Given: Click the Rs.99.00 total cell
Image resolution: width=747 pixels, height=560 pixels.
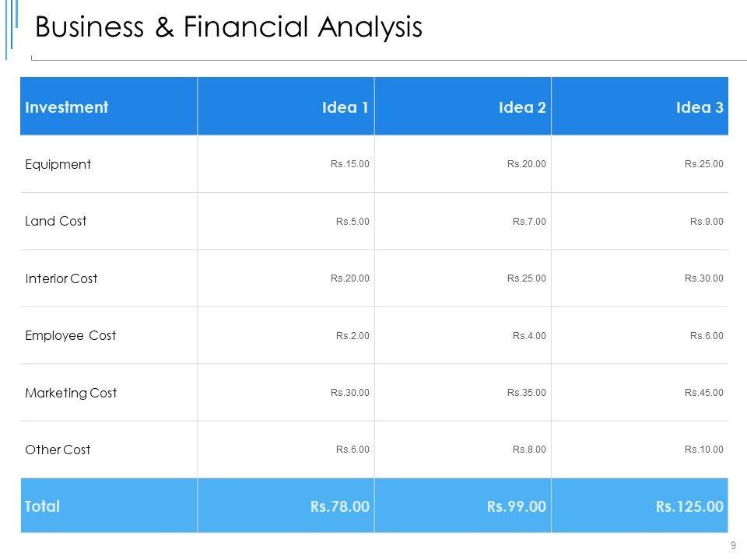Looking at the screenshot, I should click(517, 506).
